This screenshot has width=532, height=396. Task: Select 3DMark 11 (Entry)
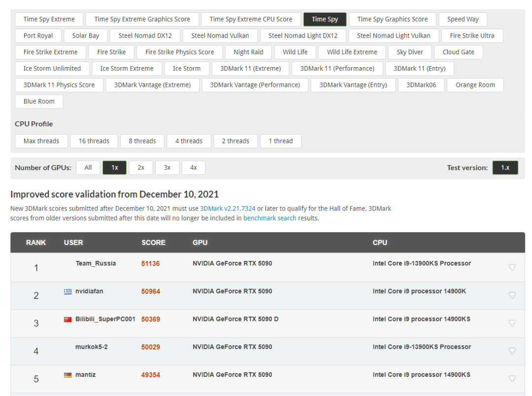[x=419, y=69]
